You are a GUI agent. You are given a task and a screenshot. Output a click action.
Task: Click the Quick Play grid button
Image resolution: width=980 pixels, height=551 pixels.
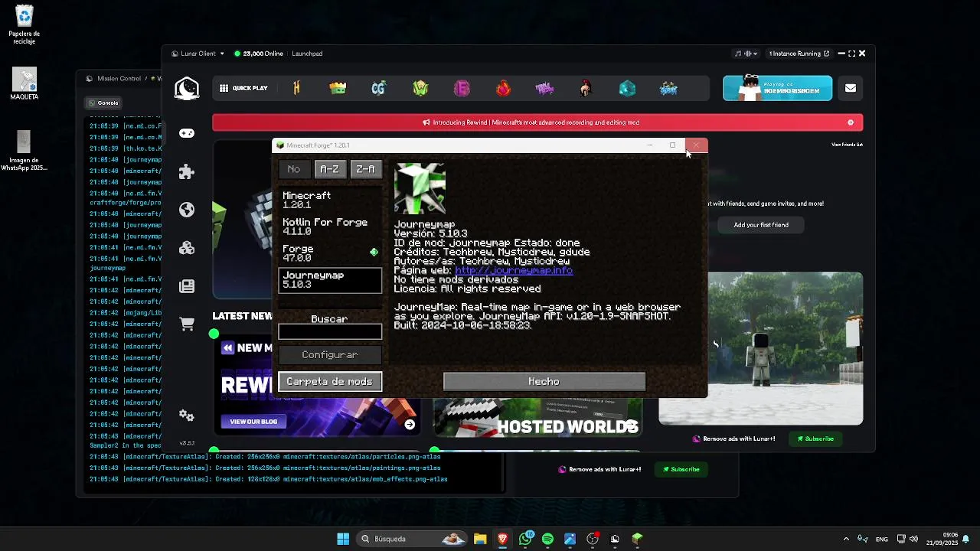click(x=243, y=88)
